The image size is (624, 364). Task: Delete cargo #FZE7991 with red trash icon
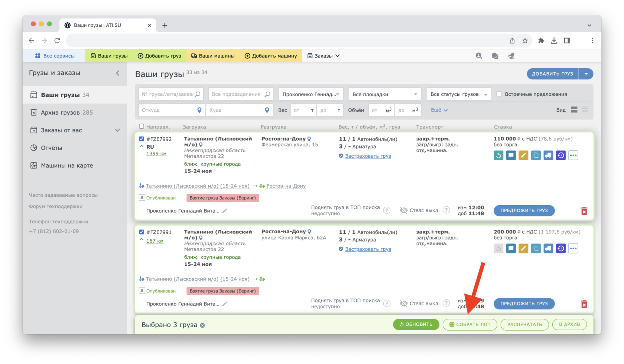point(584,304)
